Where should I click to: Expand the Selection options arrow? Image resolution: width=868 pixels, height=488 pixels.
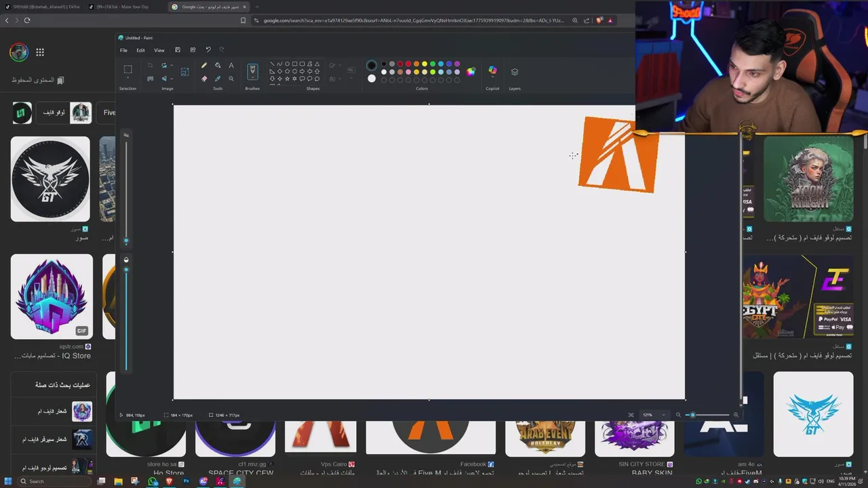[x=127, y=77]
